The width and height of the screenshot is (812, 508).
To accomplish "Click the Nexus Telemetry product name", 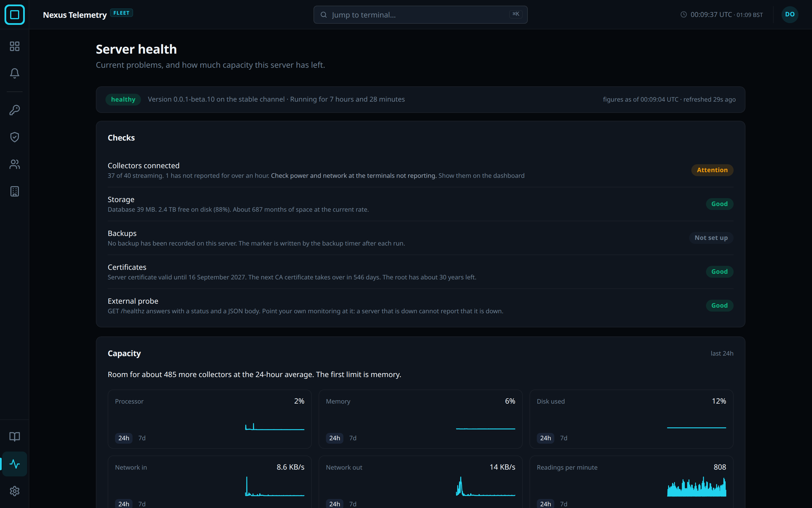I will click(x=75, y=15).
